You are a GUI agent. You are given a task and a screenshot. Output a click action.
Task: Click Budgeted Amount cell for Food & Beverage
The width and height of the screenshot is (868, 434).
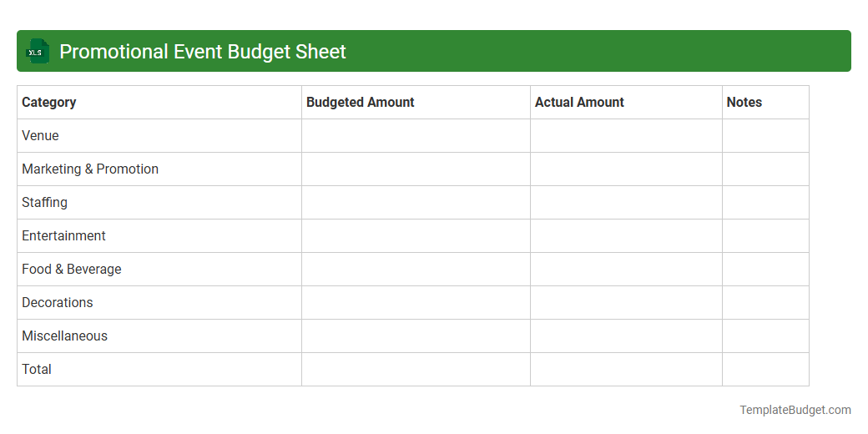click(416, 269)
